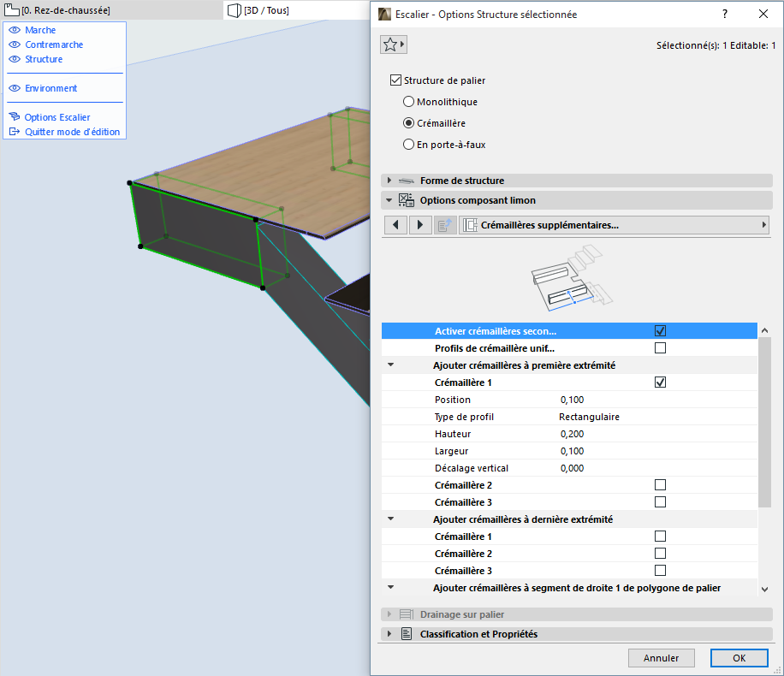Toggle the Structure de palier checkbox

click(x=395, y=80)
